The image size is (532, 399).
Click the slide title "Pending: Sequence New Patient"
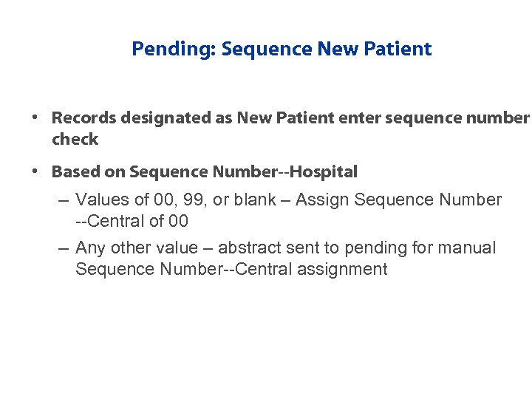click(281, 50)
